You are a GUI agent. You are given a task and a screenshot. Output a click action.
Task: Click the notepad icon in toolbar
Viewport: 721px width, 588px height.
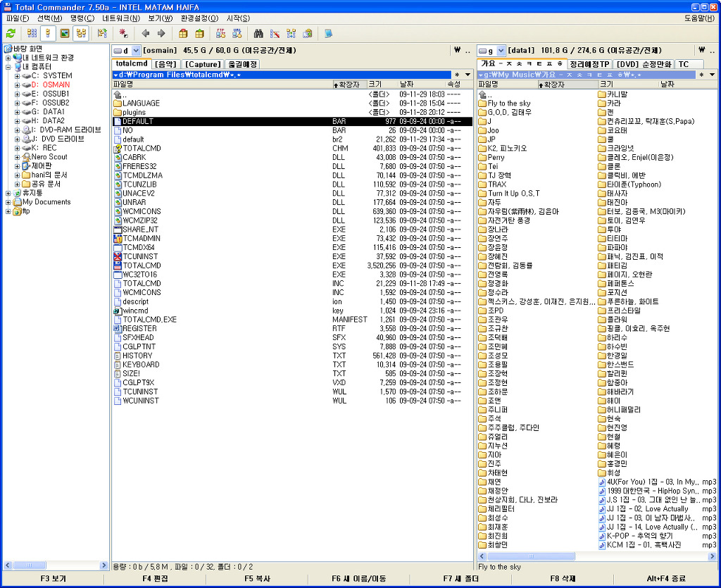(x=329, y=33)
